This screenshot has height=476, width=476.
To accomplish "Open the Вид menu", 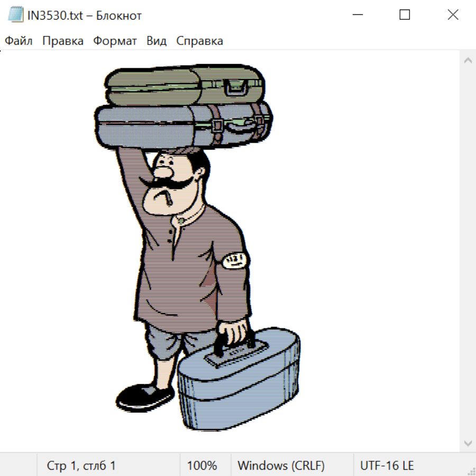I will coord(157,41).
